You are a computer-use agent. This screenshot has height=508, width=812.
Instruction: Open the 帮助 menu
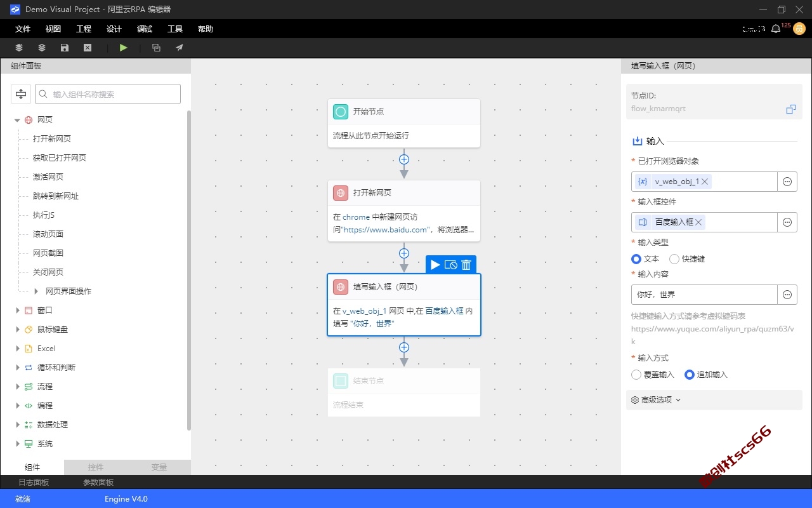point(206,29)
